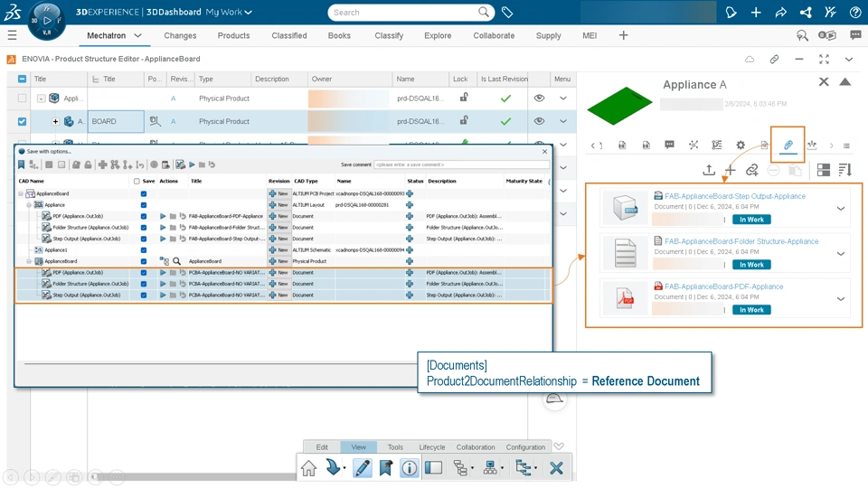Click the link icon in widget header
The image size is (868, 488).
click(x=774, y=59)
